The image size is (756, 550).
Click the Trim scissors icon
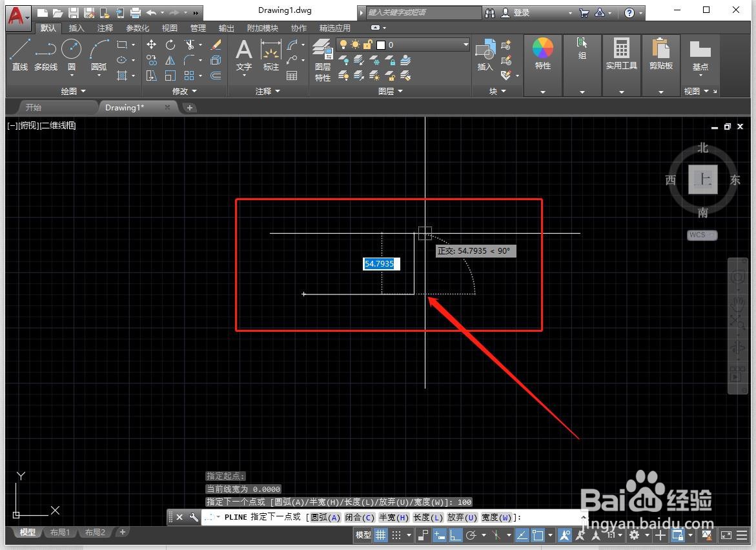point(189,45)
